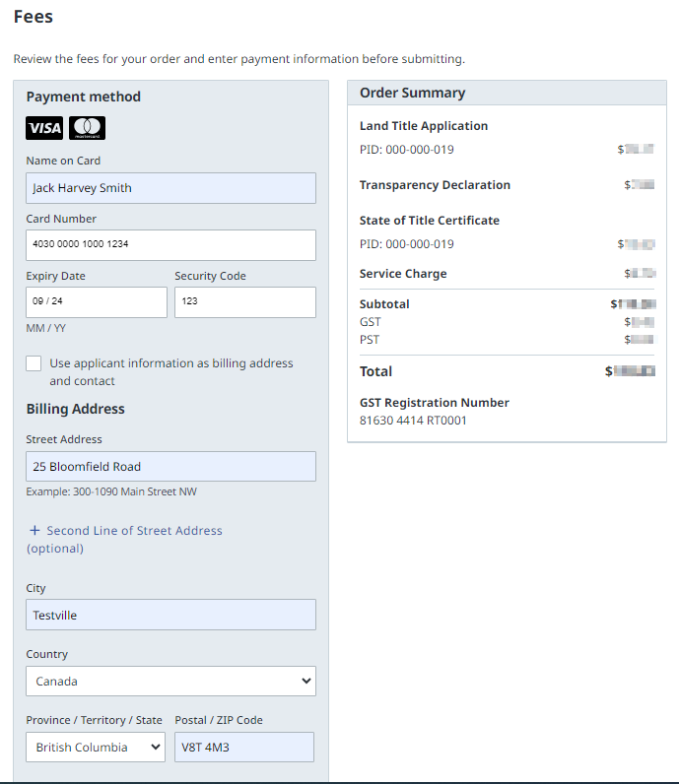Check 'Use applicant information as billing address'
The image size is (679, 784).
click(x=34, y=363)
